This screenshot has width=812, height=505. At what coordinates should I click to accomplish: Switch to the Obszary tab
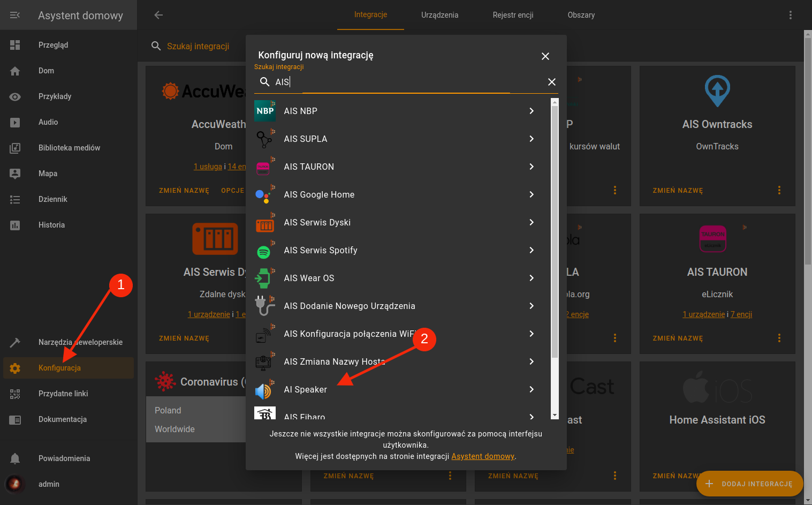pyautogui.click(x=581, y=15)
